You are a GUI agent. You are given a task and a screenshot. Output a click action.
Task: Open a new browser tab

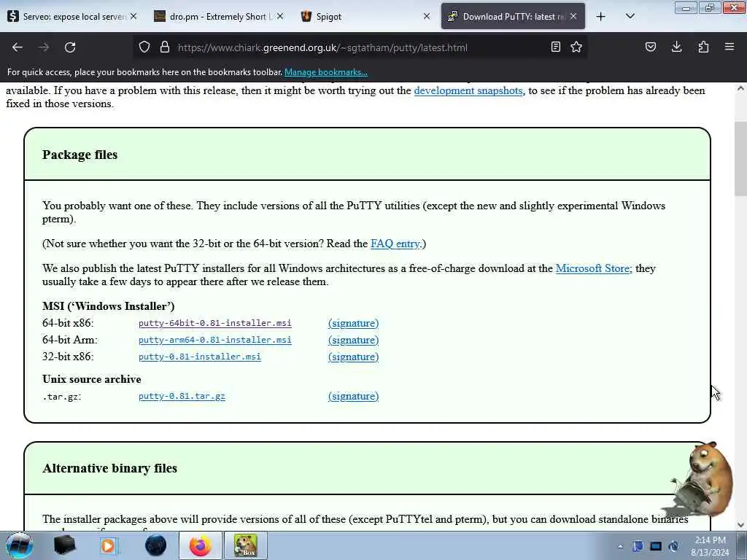601,17
